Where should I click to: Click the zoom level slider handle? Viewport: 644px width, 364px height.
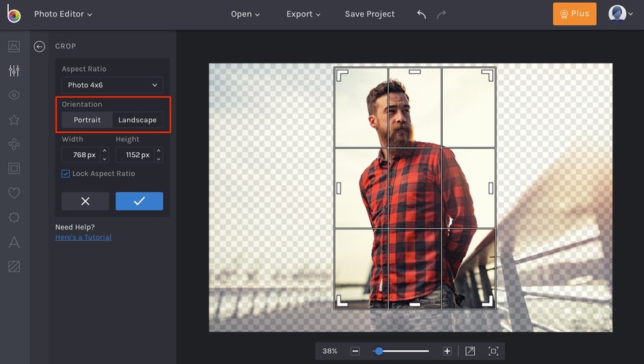click(x=379, y=351)
